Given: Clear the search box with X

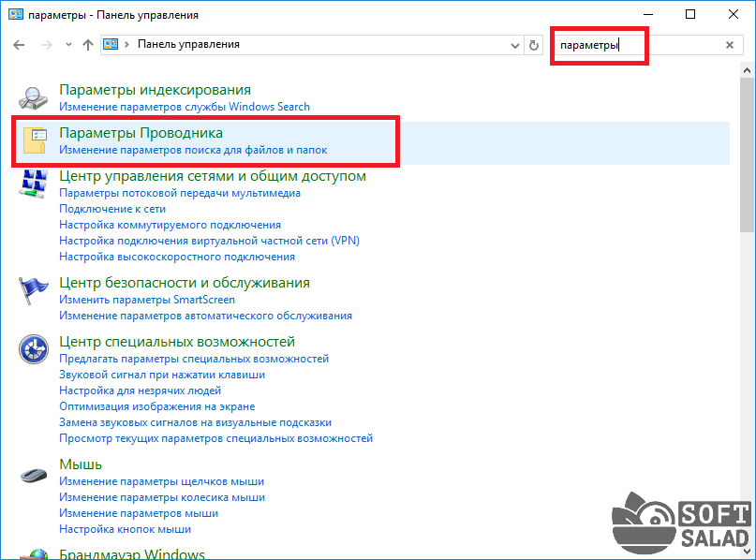Looking at the screenshot, I should pyautogui.click(x=730, y=45).
